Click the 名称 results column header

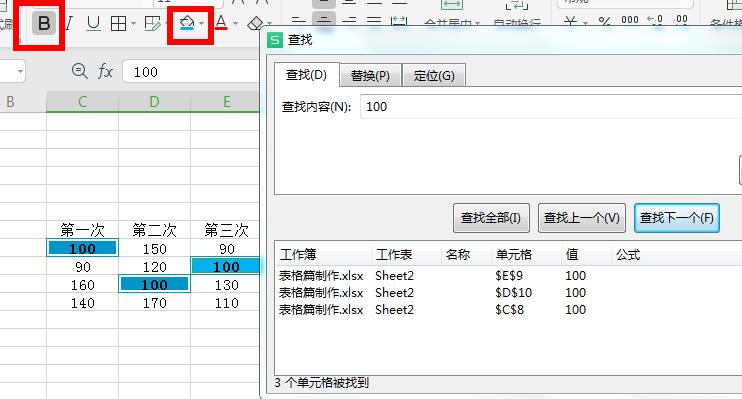(466, 255)
